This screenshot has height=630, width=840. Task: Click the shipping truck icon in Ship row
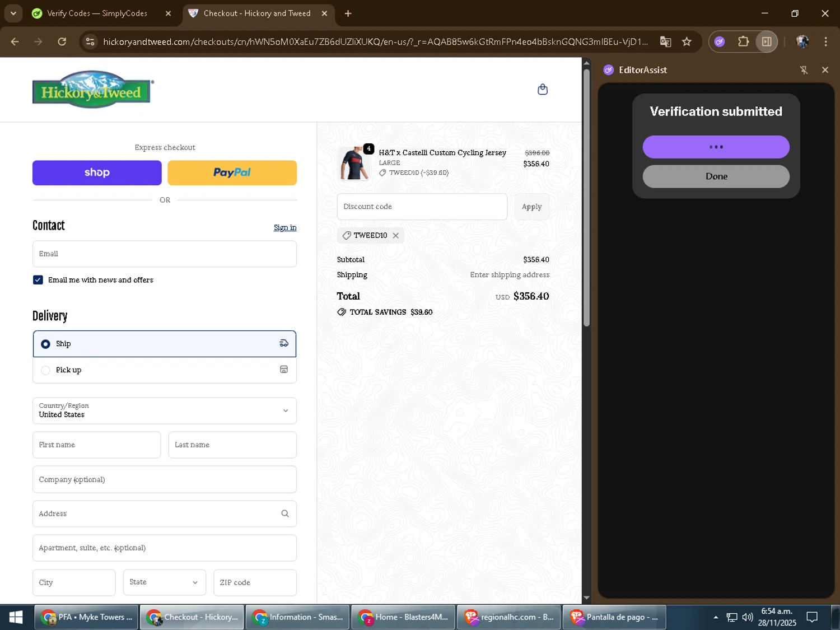(x=284, y=343)
